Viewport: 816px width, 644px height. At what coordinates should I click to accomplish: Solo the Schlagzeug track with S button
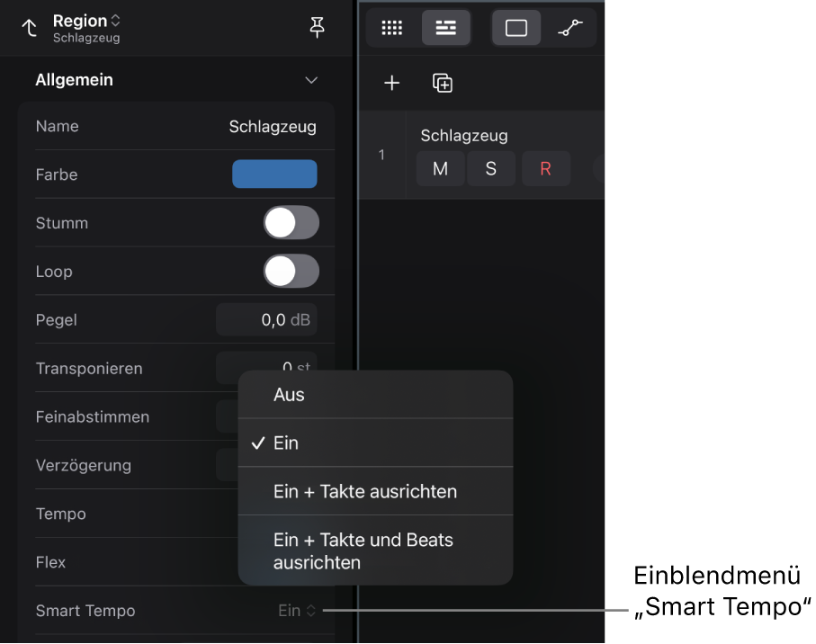point(490,168)
